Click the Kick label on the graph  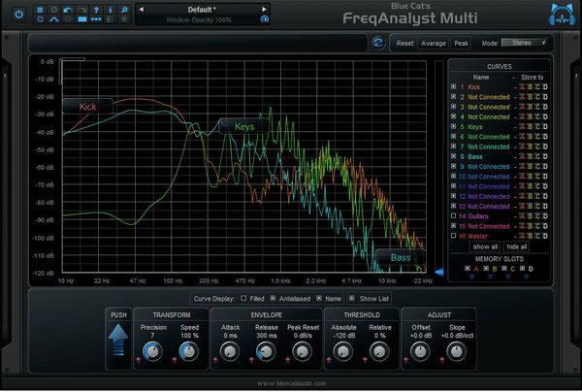(x=87, y=107)
